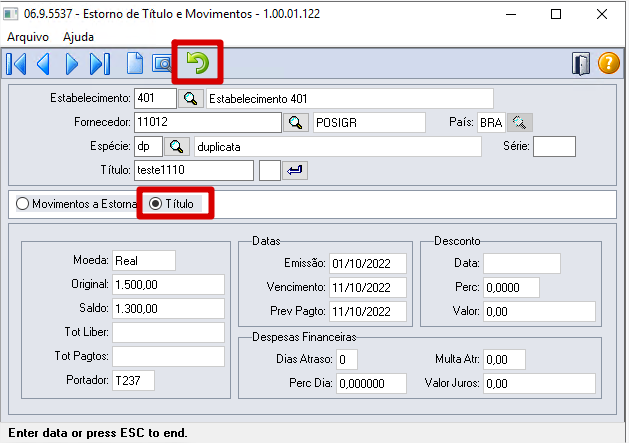
Task: Click the POSIGR supplier name field
Action: coord(369,122)
